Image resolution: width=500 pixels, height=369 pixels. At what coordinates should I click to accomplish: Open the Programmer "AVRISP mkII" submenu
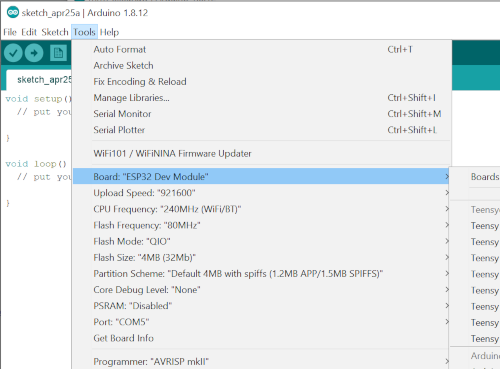pos(261,361)
